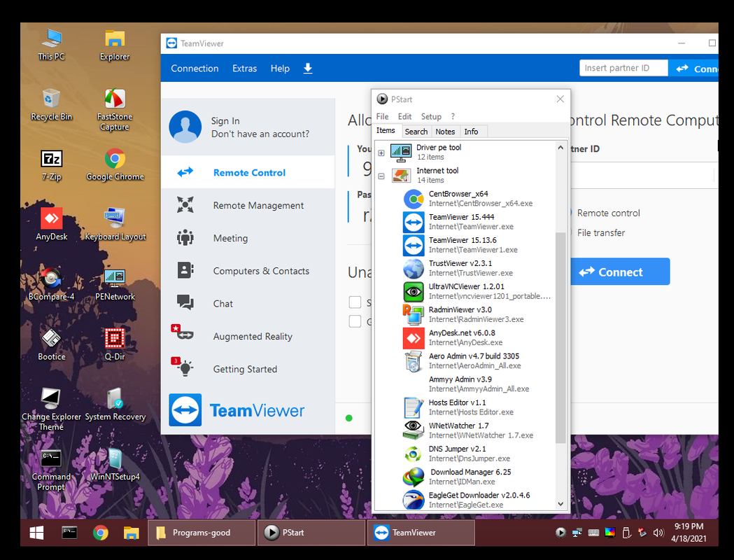
Task: Click the large blue Connect button
Action: pyautogui.click(x=620, y=272)
